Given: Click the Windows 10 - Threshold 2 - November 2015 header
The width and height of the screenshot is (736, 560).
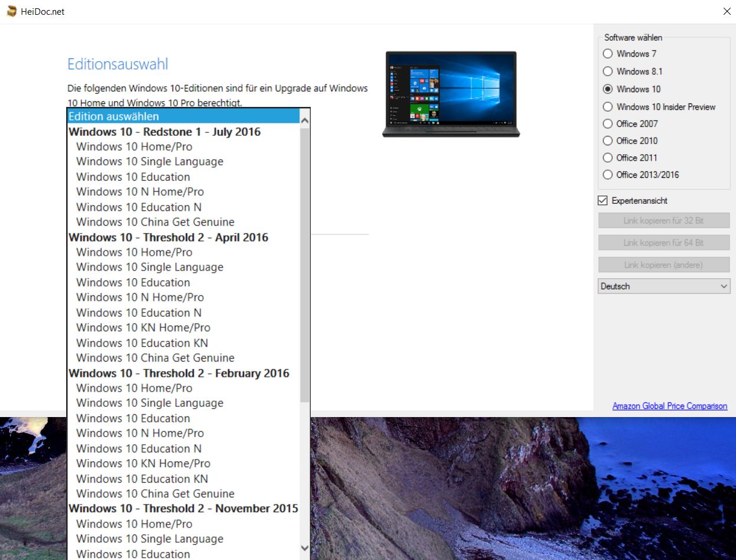Looking at the screenshot, I should coord(183,508).
